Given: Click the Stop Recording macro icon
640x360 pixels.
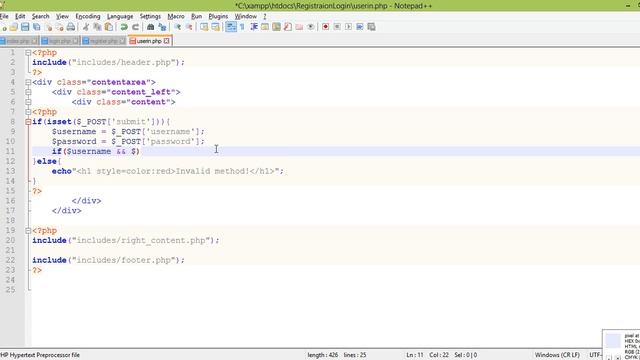Looking at the screenshot, I should [337, 27].
